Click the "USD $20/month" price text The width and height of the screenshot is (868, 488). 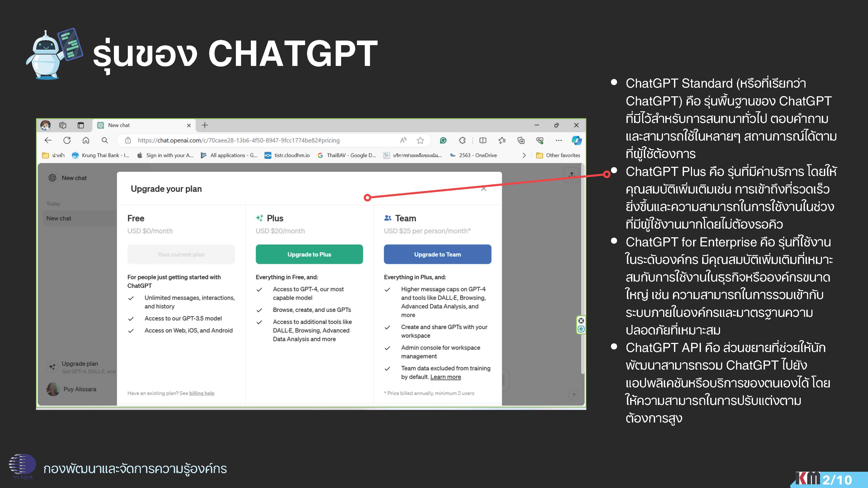click(280, 231)
